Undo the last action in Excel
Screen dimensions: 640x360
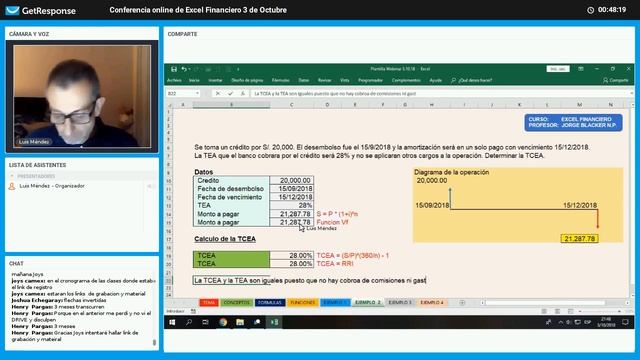(184, 69)
